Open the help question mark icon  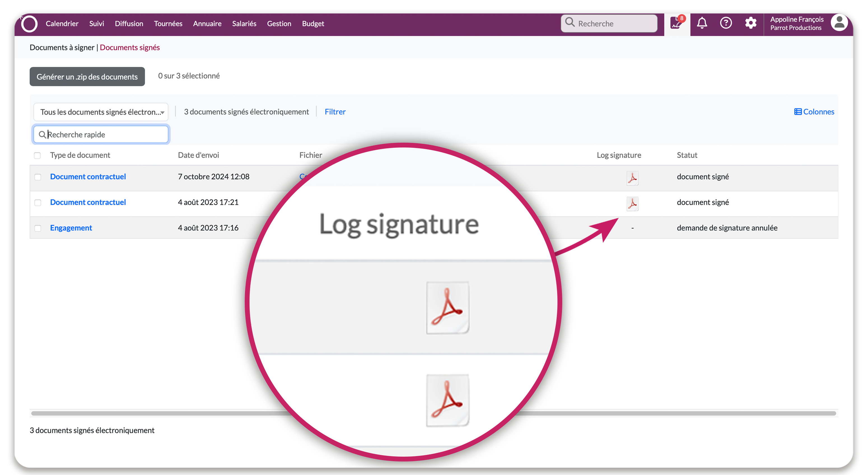pyautogui.click(x=726, y=23)
